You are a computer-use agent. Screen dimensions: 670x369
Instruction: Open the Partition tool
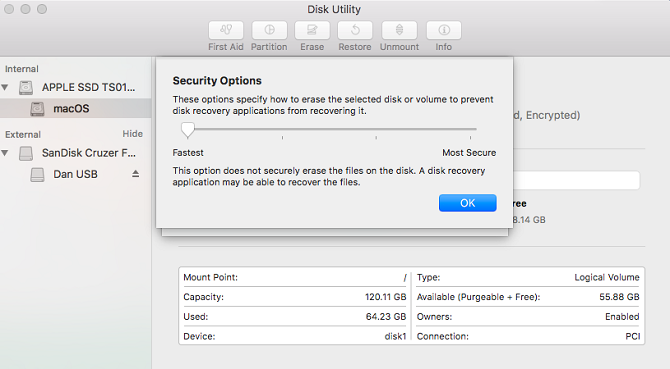[x=269, y=30]
